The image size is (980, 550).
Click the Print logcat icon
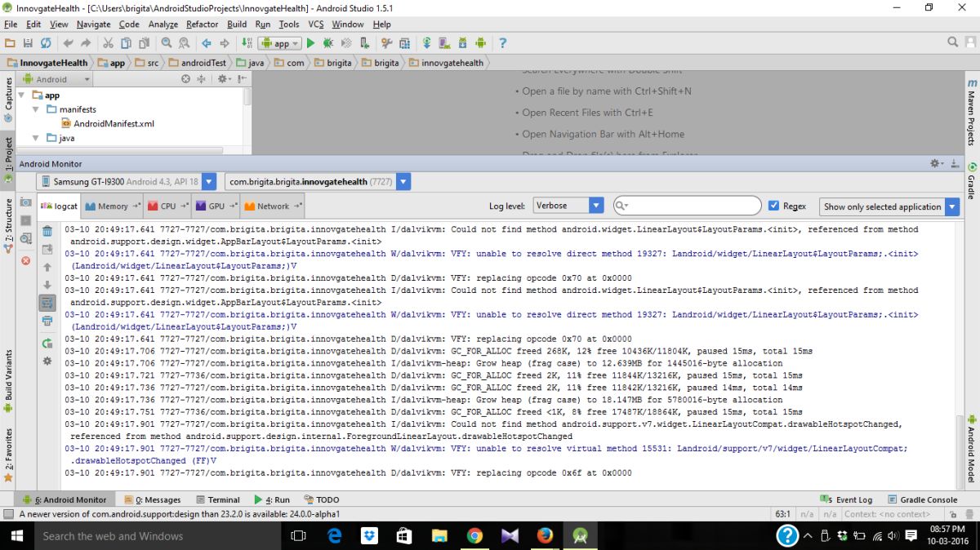[x=47, y=321]
